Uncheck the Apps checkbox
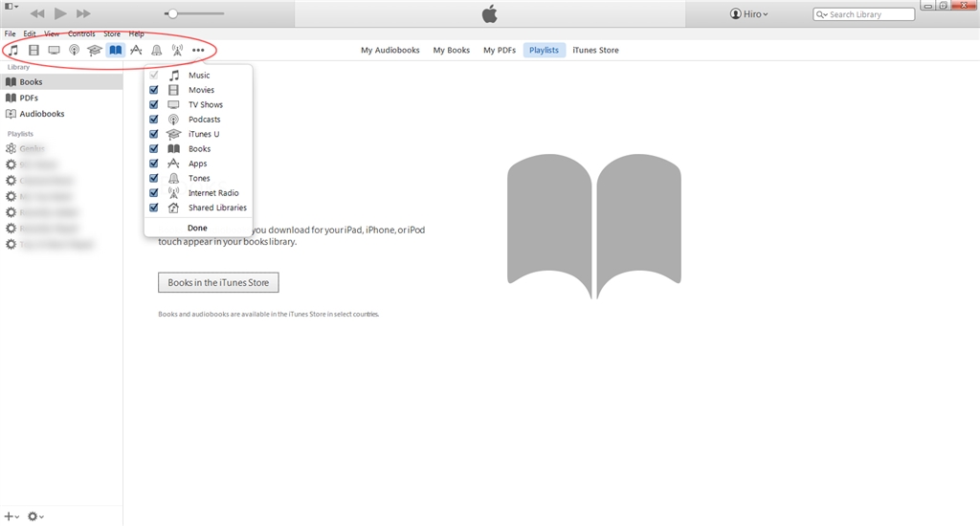The width and height of the screenshot is (980, 526). coord(154,163)
